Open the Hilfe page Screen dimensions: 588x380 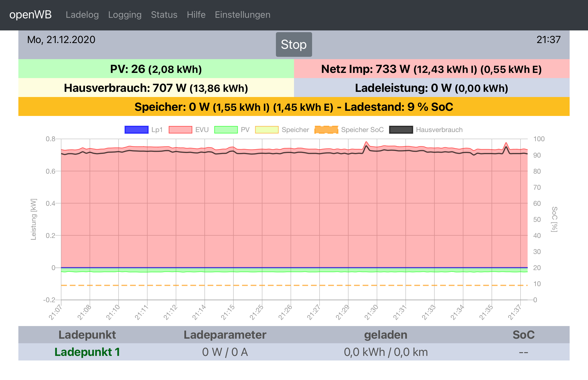tap(196, 15)
